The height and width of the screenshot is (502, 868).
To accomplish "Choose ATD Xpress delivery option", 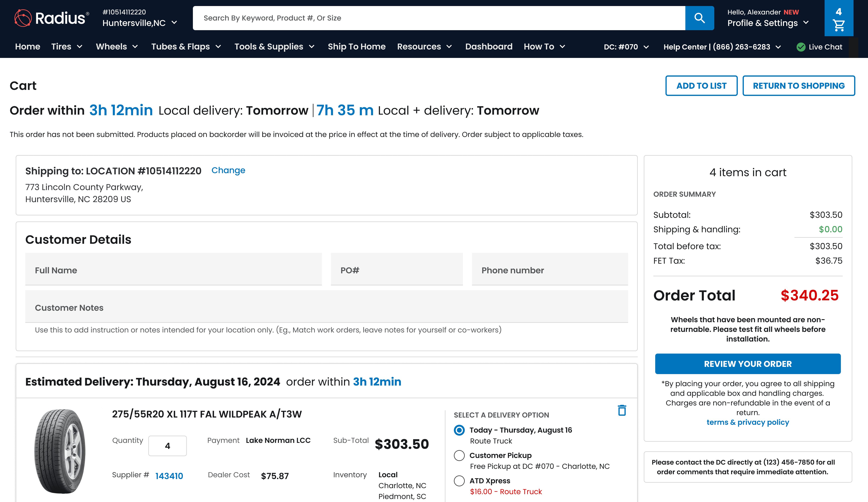I will [x=459, y=481].
